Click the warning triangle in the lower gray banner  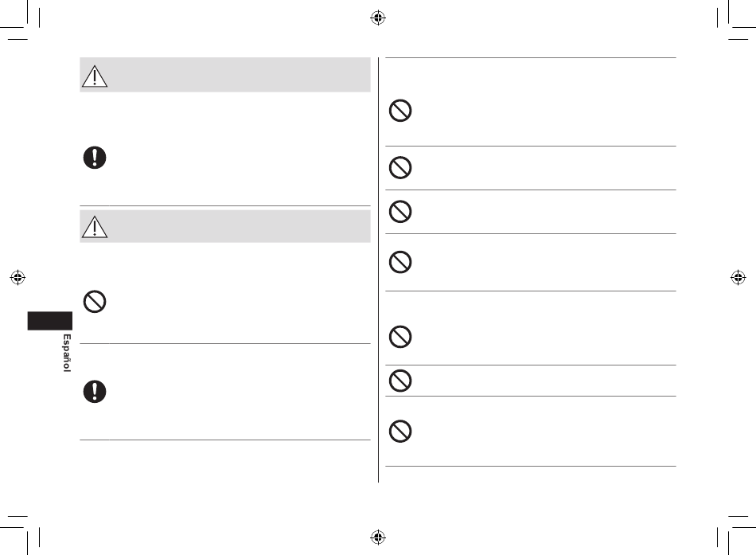coord(95,227)
